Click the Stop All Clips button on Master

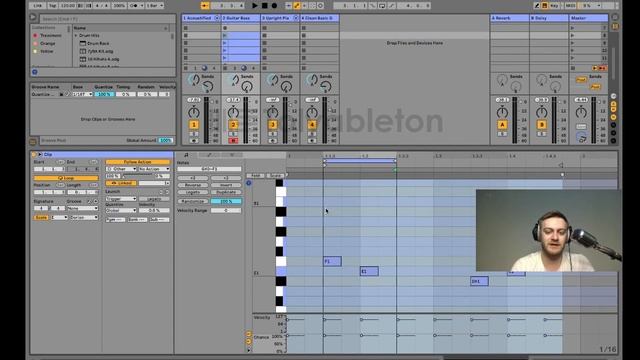point(573,68)
